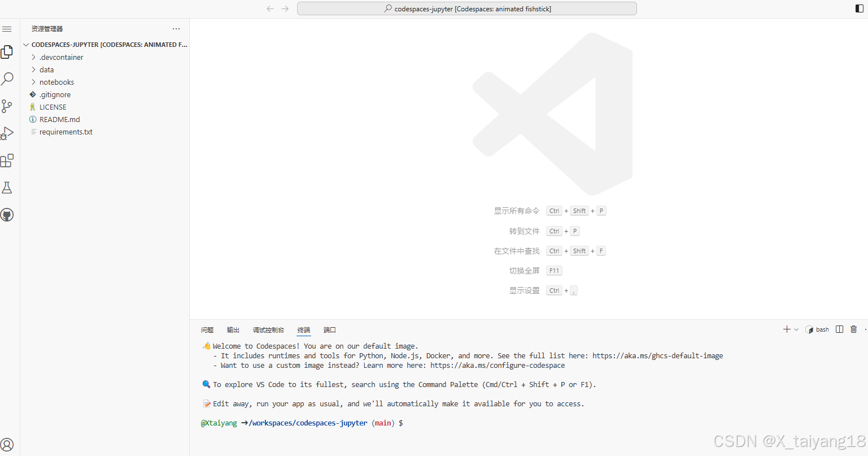The width and height of the screenshot is (868, 456).
Task: Open the Testing flask view
Action: pyautogui.click(x=7, y=188)
